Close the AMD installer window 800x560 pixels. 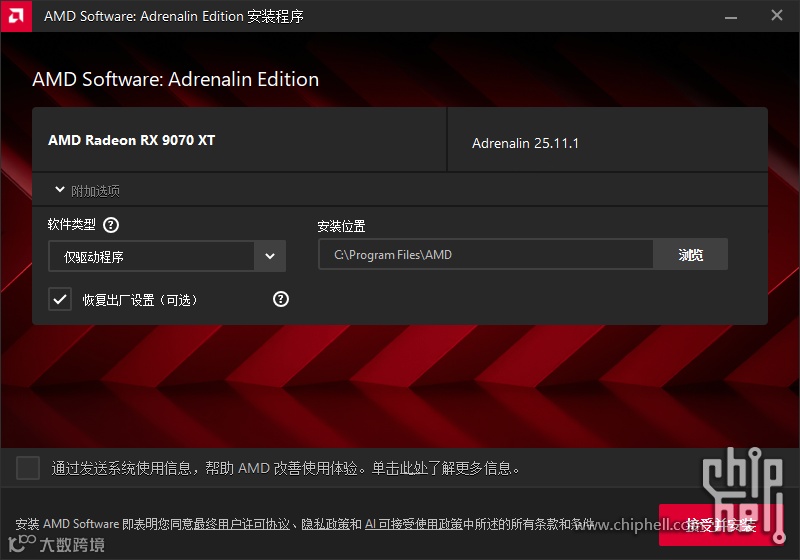(777, 16)
